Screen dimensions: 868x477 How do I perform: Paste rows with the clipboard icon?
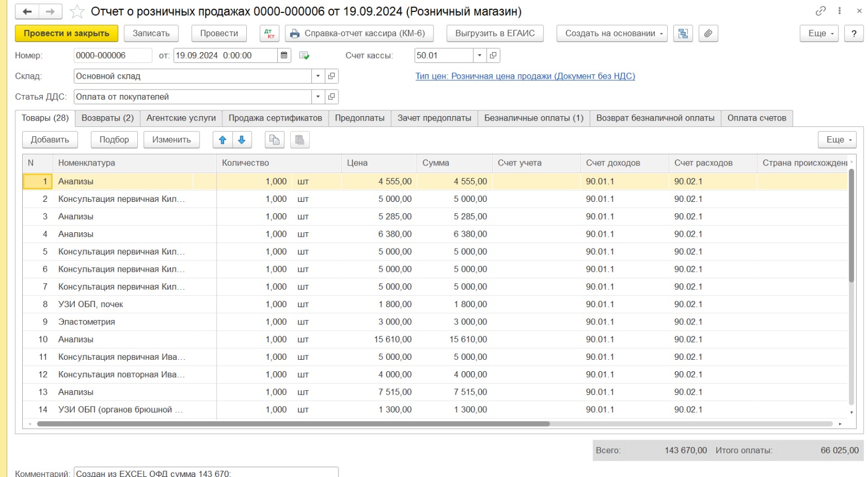[x=299, y=140]
